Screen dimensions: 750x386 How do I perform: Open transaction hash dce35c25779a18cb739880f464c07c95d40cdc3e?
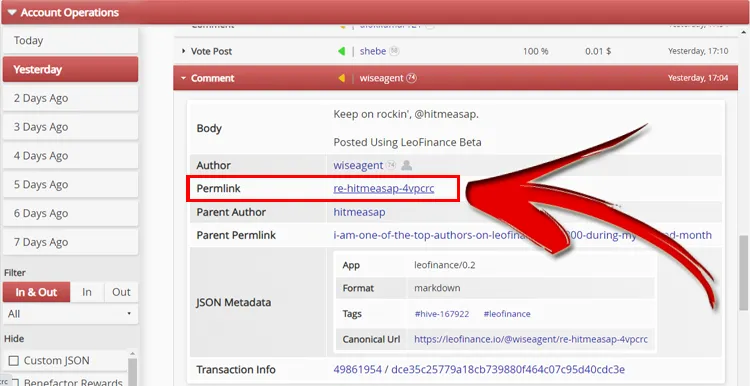(x=508, y=369)
